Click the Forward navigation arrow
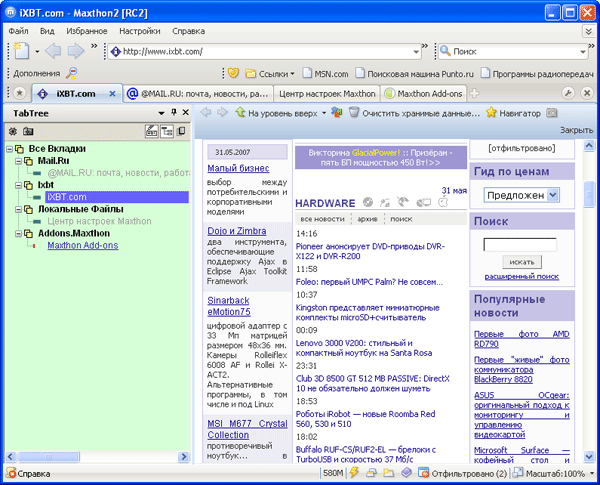This screenshot has width=600, height=485. coord(76,51)
